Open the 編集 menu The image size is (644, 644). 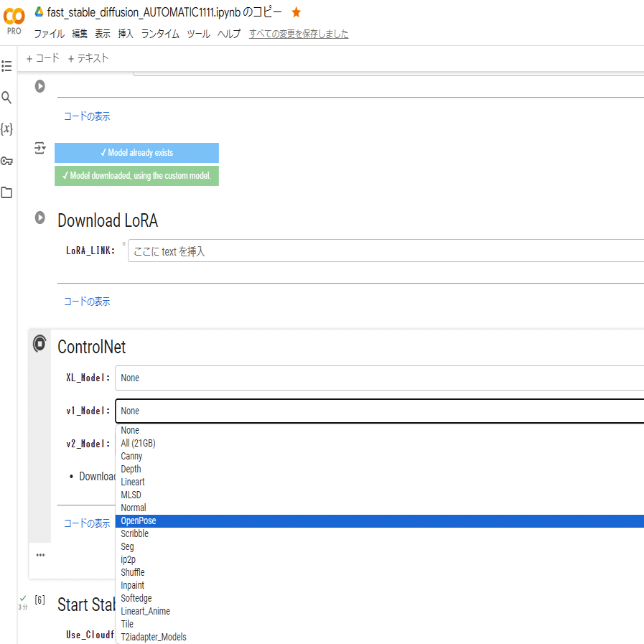coord(80,34)
